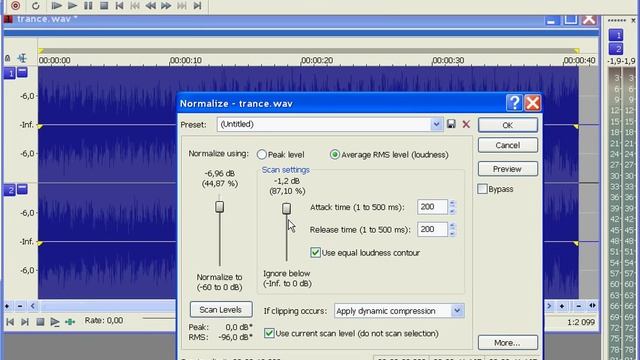This screenshot has width=640, height=360.
Task: Minimize channel 1 of trance.wav
Action: coord(22,73)
